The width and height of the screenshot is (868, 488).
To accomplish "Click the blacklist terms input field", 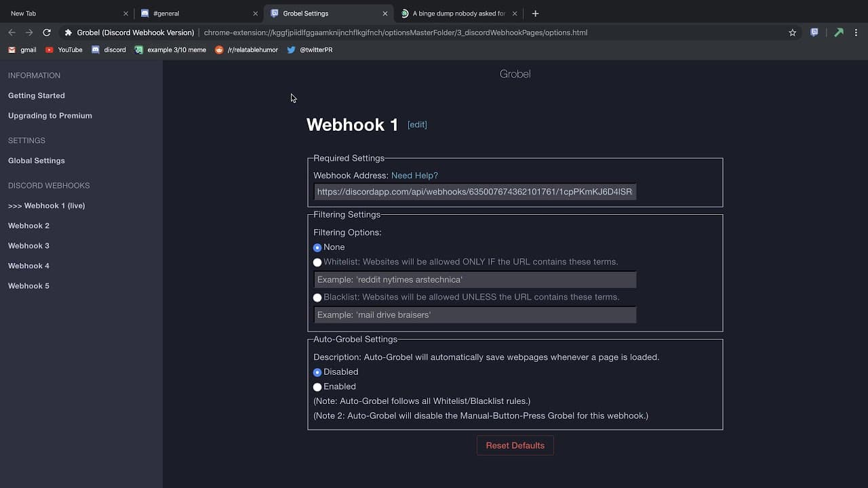I will coord(475,314).
